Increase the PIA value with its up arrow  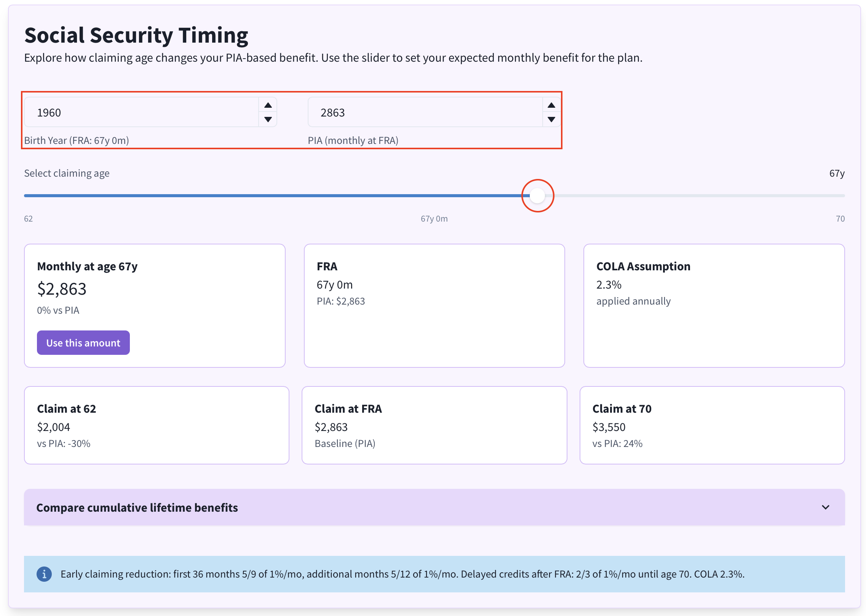(x=551, y=105)
